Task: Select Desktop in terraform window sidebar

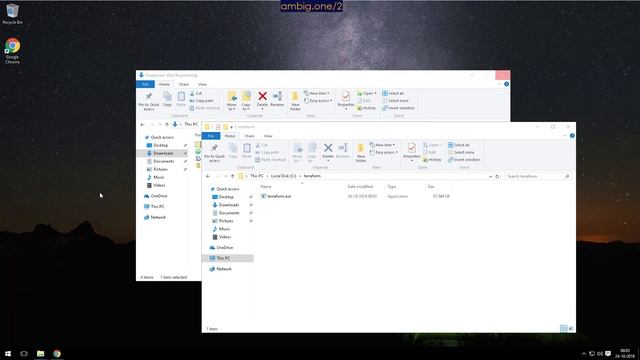Action: click(226, 197)
